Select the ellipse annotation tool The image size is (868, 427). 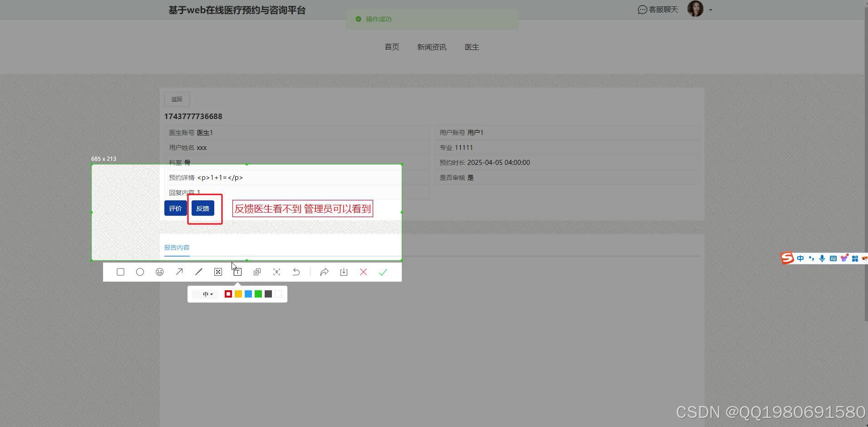pos(140,272)
